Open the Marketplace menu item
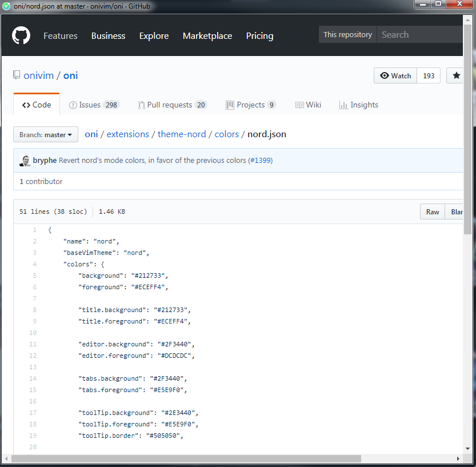 (x=207, y=35)
